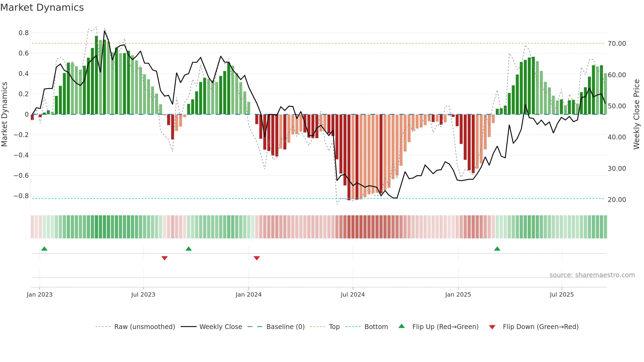Image resolution: width=644 pixels, height=362 pixels.
Task: Click the green Flip Up legend triangle icon
Action: pyautogui.click(x=402, y=326)
